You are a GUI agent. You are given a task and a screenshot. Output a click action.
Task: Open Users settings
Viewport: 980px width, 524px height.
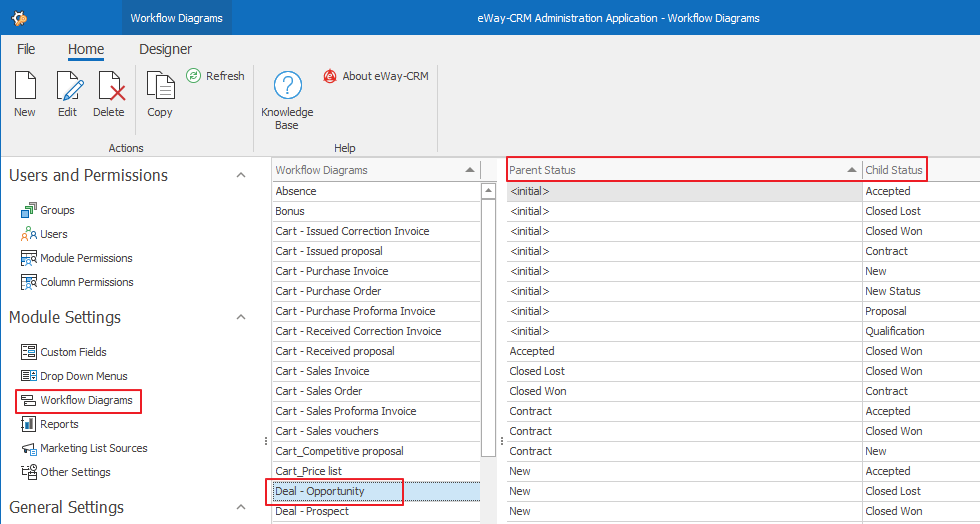[x=44, y=234]
